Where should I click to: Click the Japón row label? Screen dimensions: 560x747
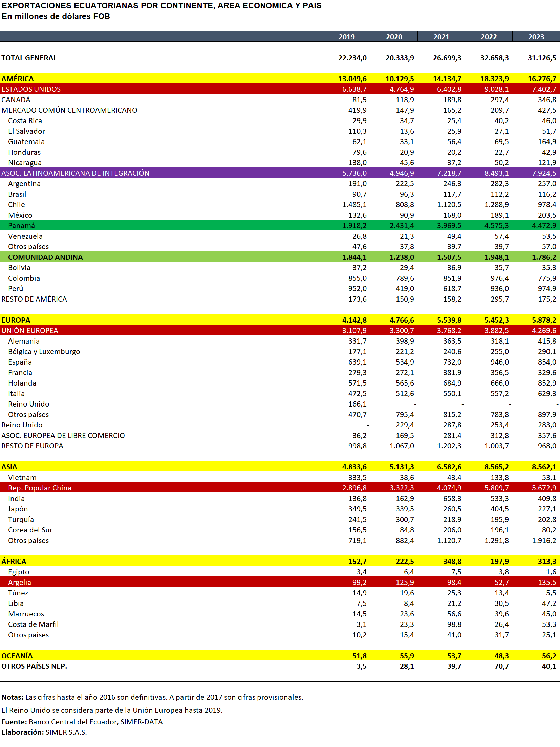point(18,509)
